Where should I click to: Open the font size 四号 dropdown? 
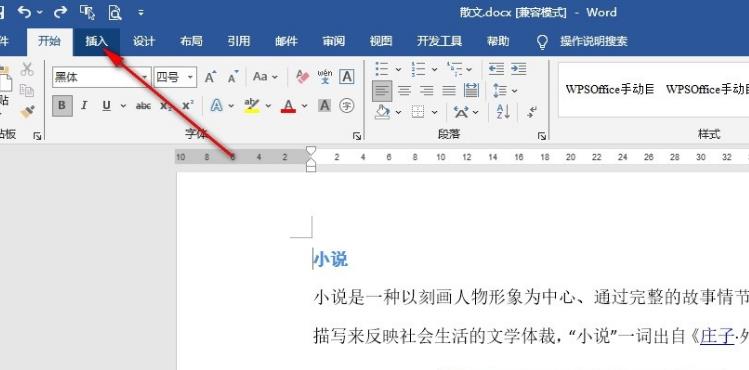click(190, 77)
